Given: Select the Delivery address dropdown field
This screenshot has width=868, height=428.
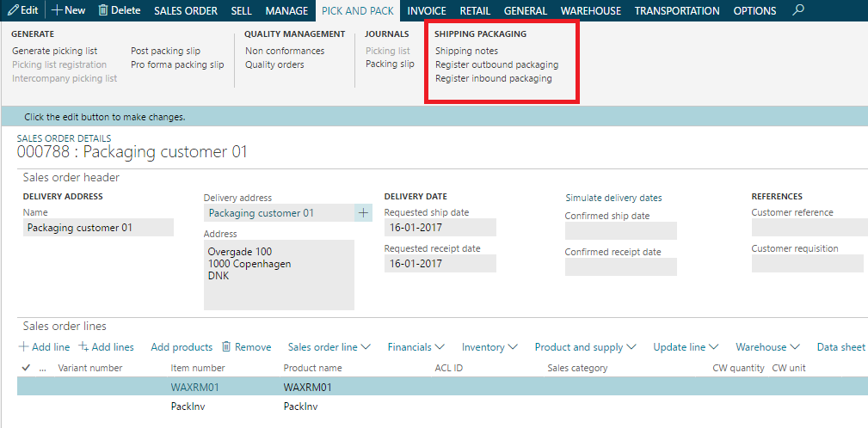Looking at the screenshot, I should 279,213.
